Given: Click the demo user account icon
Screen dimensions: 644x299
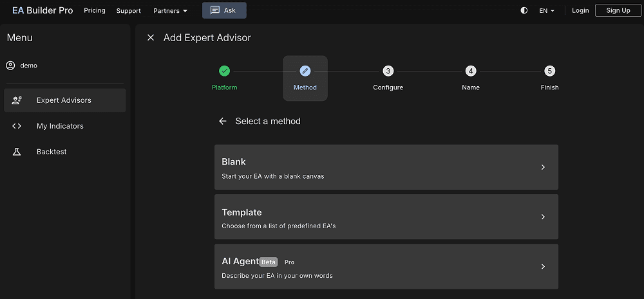Looking at the screenshot, I should (11, 65).
